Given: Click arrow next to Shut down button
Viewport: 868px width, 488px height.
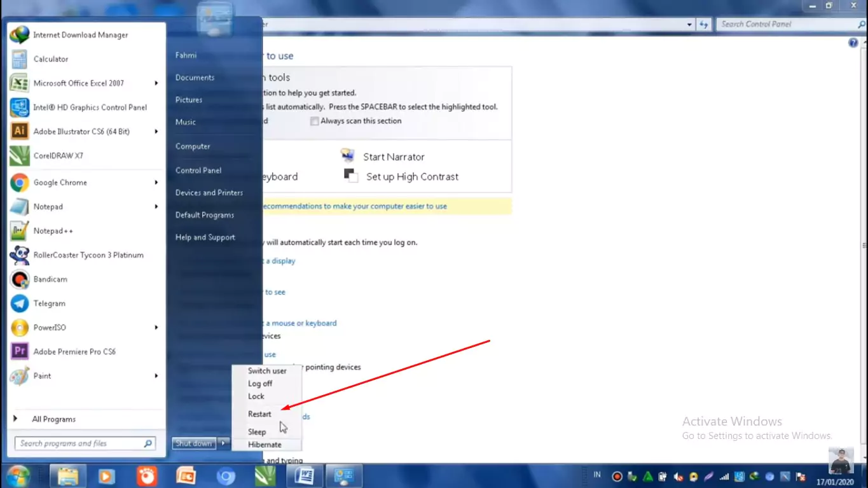Looking at the screenshot, I should (x=223, y=443).
